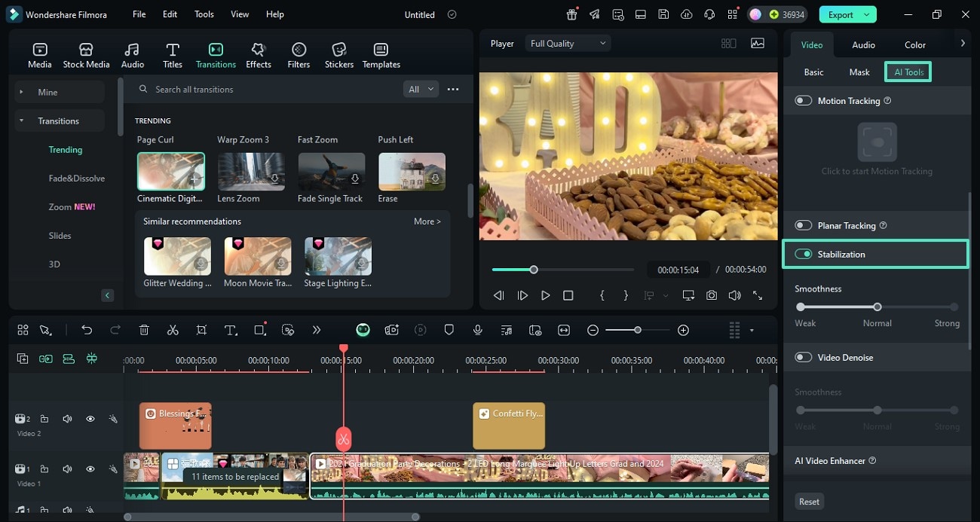Switch to the Color properties tab
Screen dimensions: 980x522
(915, 45)
